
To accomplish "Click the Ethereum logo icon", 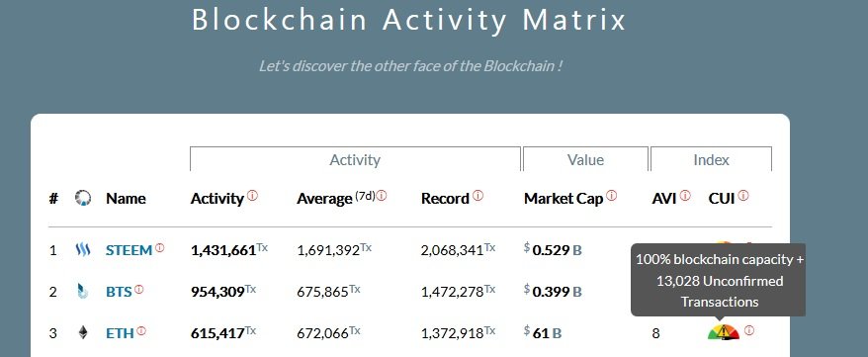I will point(82,332).
